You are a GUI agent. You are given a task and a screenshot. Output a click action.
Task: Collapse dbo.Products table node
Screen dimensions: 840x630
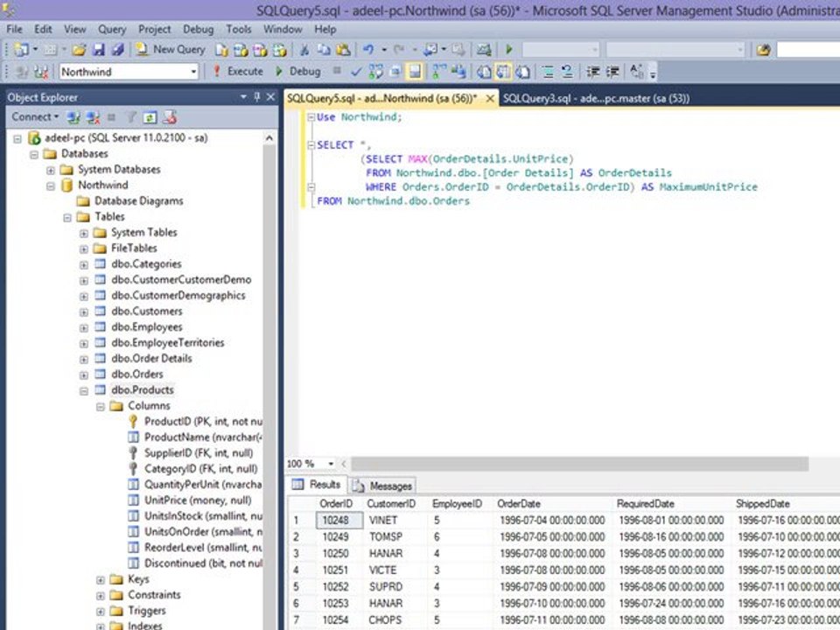pos(84,391)
